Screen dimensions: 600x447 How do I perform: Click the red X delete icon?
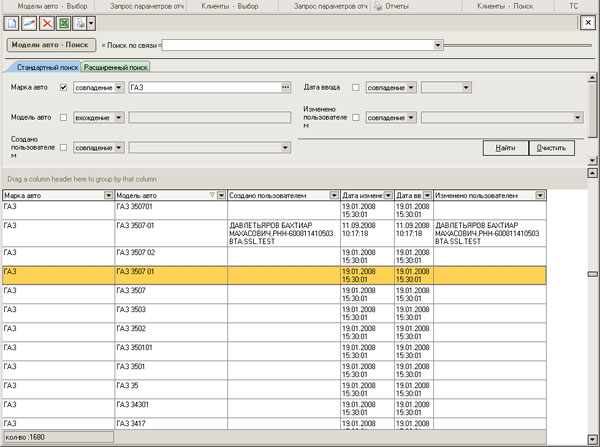coord(46,22)
